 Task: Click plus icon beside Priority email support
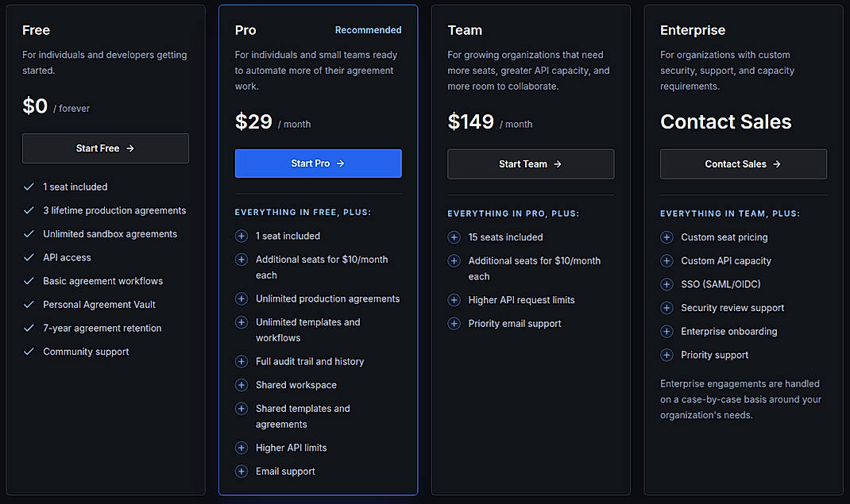454,324
